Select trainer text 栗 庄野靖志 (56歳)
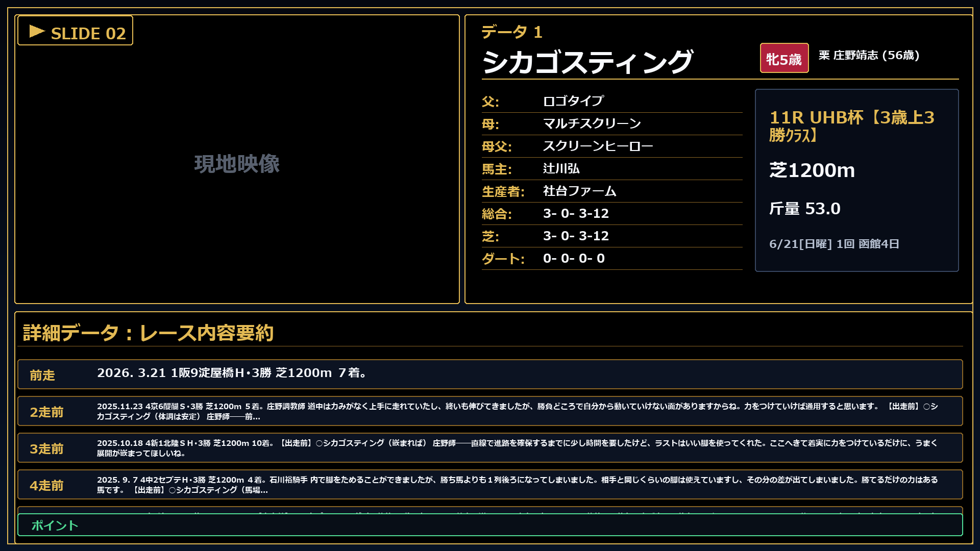This screenshot has width=980, height=551. pyautogui.click(x=869, y=55)
